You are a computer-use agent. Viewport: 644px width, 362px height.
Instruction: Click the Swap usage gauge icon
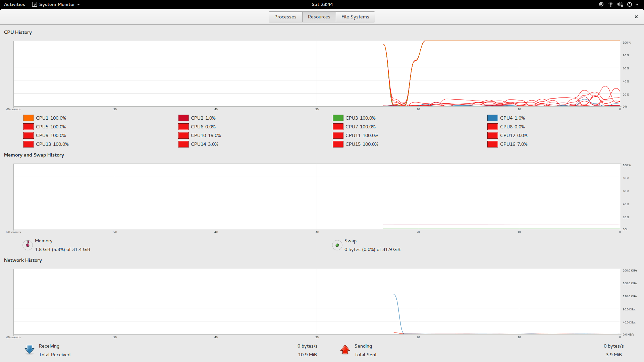pos(337,245)
